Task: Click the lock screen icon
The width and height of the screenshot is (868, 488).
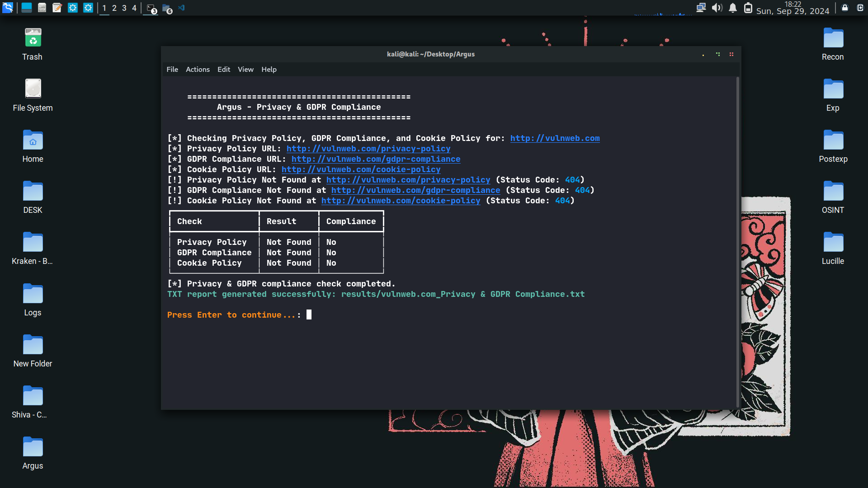Action: (844, 8)
